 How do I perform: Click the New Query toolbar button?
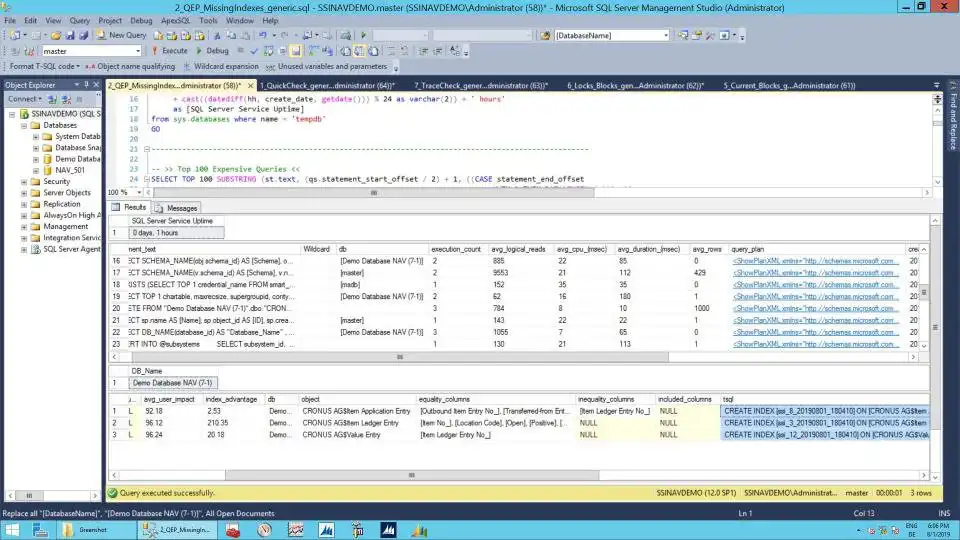click(x=121, y=36)
